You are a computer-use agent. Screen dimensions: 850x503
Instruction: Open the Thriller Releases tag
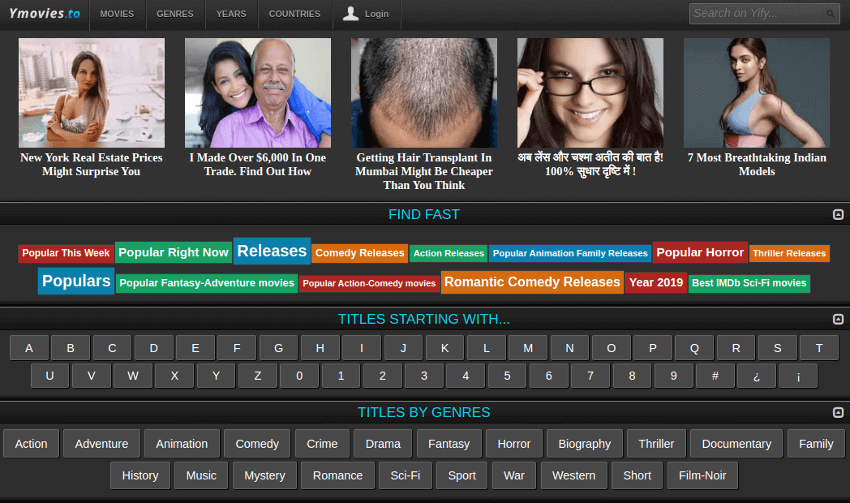(x=789, y=253)
